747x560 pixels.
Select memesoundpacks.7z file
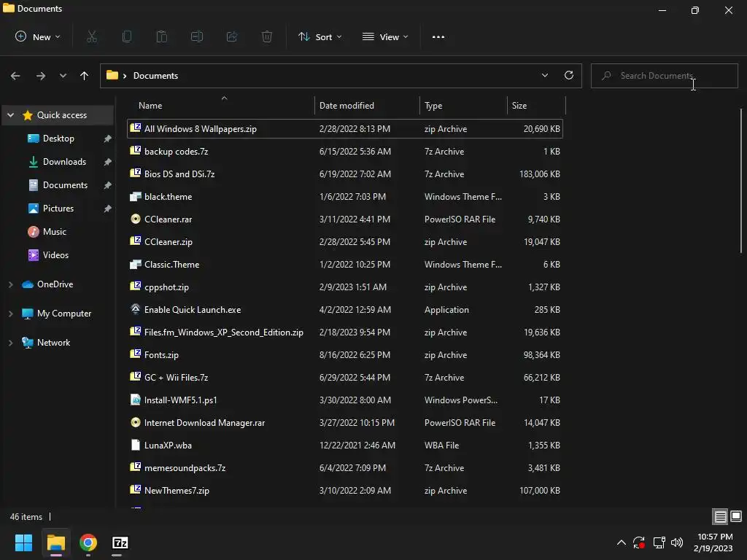345,467
